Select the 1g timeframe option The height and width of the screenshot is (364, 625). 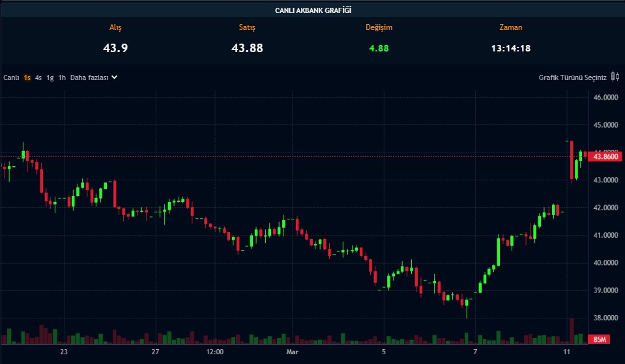point(50,77)
